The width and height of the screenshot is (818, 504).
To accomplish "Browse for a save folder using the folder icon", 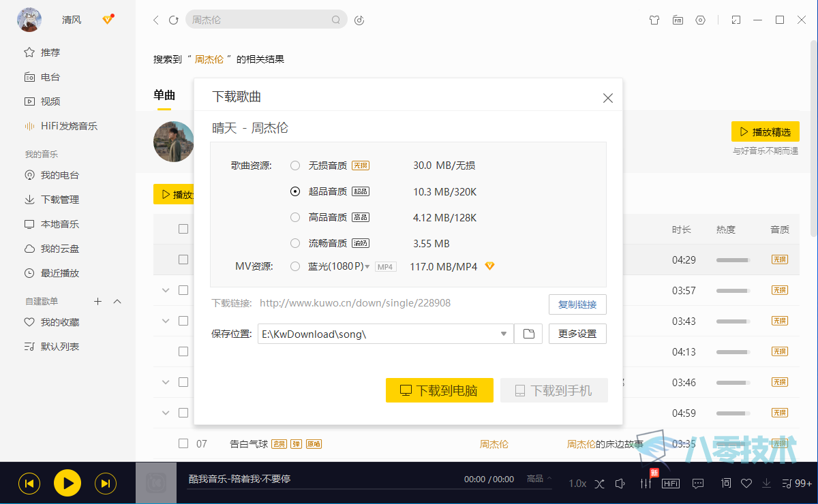I will point(528,334).
